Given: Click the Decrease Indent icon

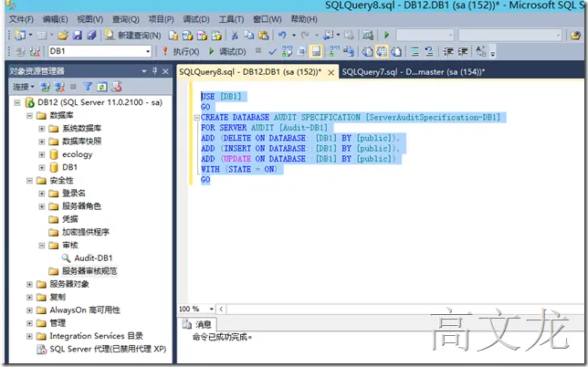Looking at the screenshot, I should pyautogui.click(x=448, y=51).
